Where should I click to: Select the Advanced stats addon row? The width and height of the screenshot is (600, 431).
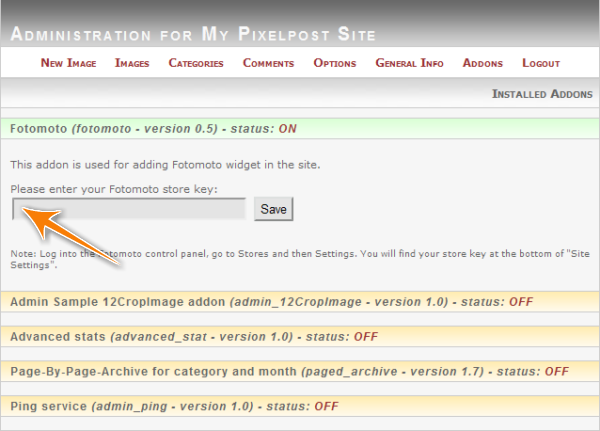point(300,336)
